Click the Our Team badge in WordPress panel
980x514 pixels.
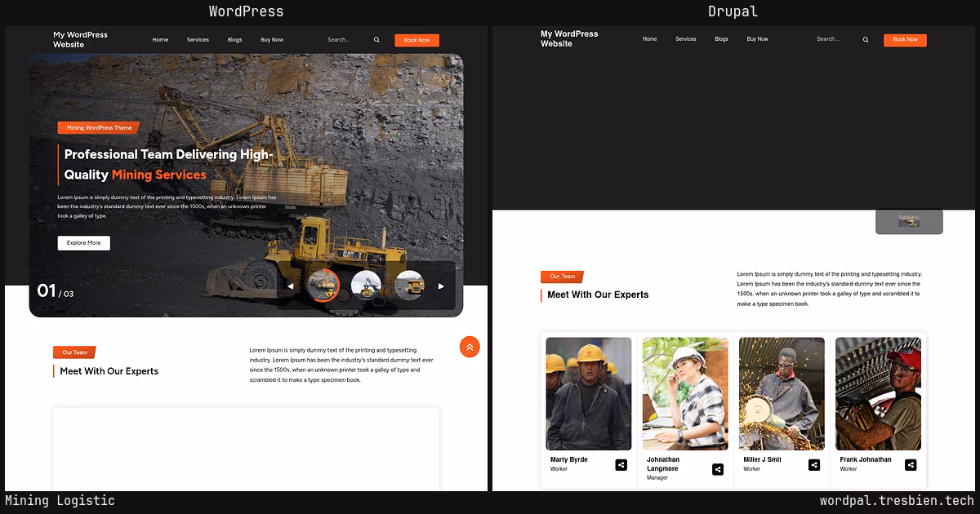pos(74,352)
